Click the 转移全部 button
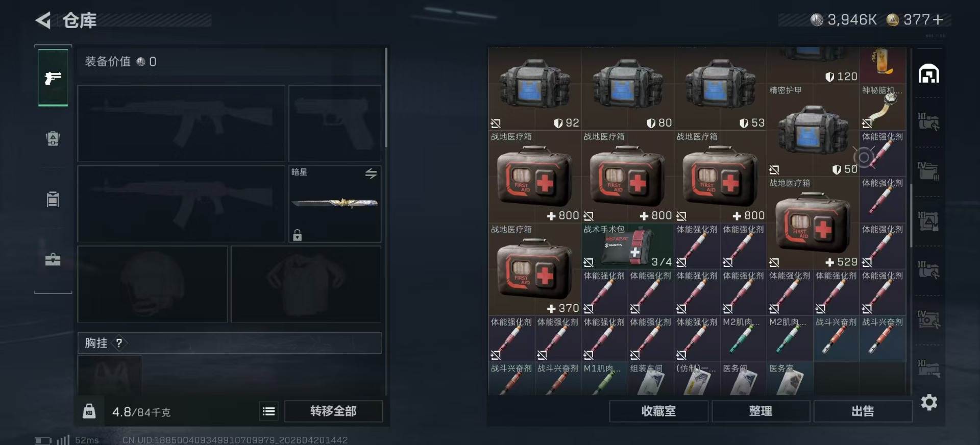 [333, 411]
